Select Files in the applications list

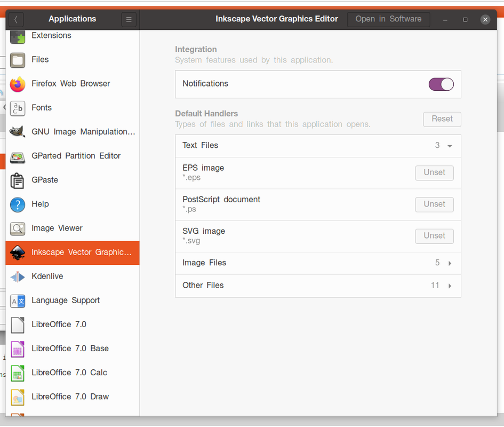click(73, 60)
